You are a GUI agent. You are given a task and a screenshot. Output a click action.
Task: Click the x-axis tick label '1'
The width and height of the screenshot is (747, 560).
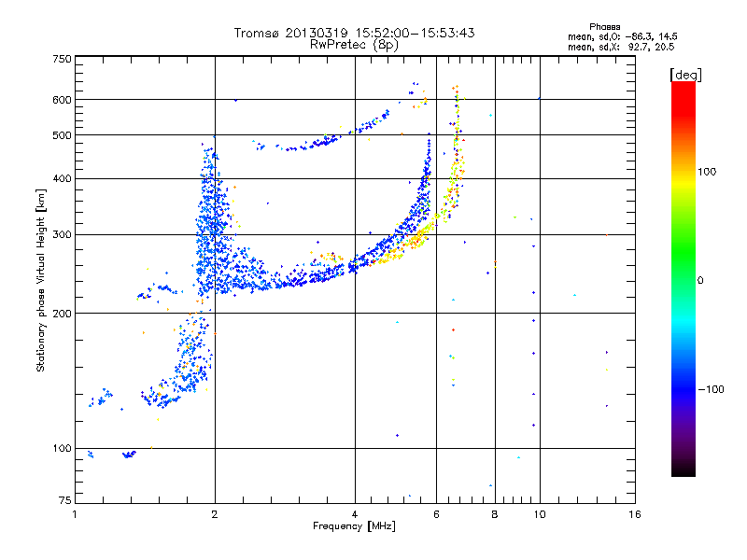pos(75,514)
